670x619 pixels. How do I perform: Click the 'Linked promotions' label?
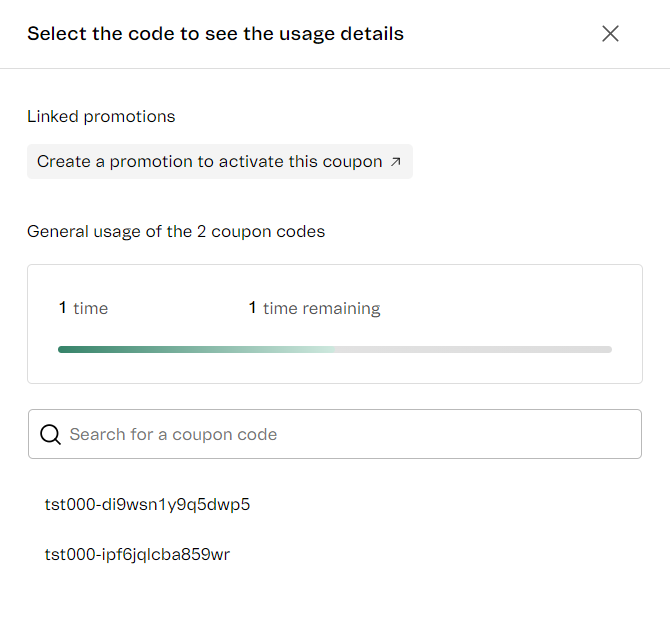click(x=101, y=116)
